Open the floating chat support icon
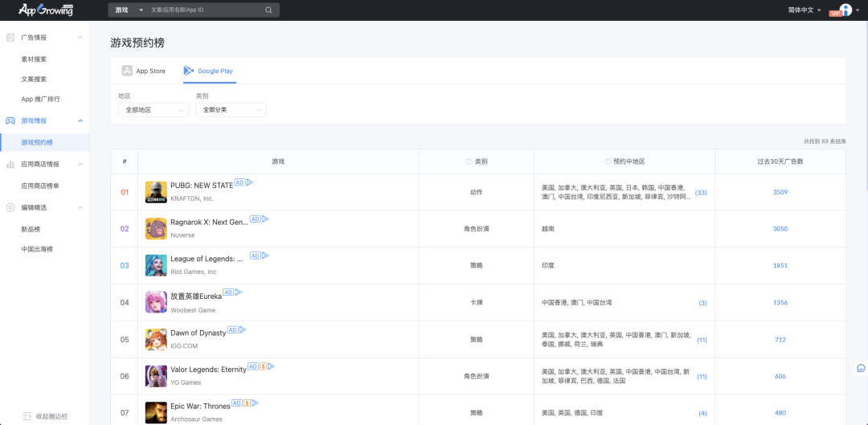Image resolution: width=868 pixels, height=425 pixels. pos(861,368)
